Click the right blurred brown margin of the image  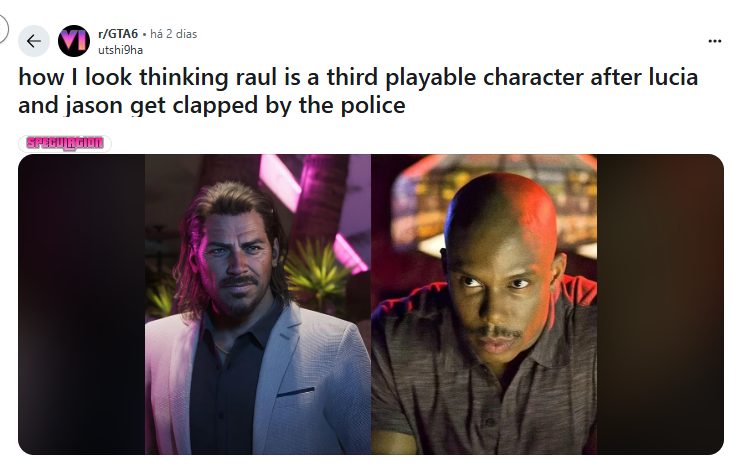(660, 305)
